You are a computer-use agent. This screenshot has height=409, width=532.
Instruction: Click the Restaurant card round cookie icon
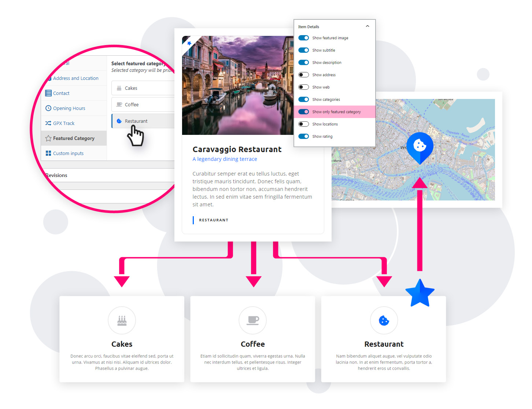pyautogui.click(x=384, y=320)
